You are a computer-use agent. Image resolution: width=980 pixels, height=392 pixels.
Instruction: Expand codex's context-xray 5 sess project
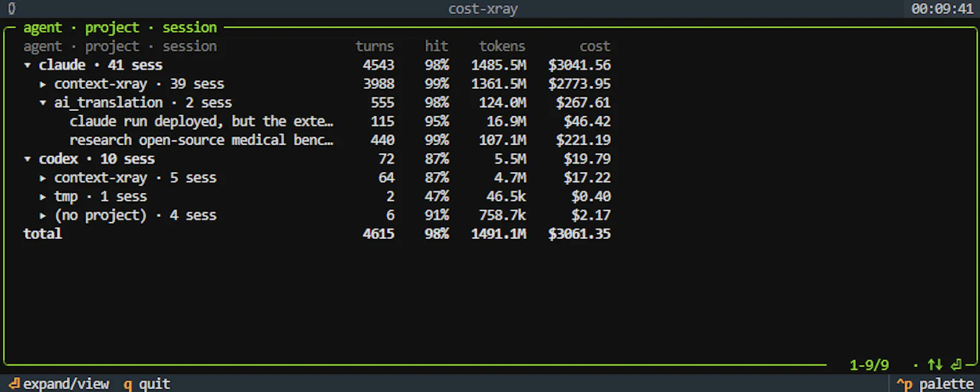click(x=43, y=178)
